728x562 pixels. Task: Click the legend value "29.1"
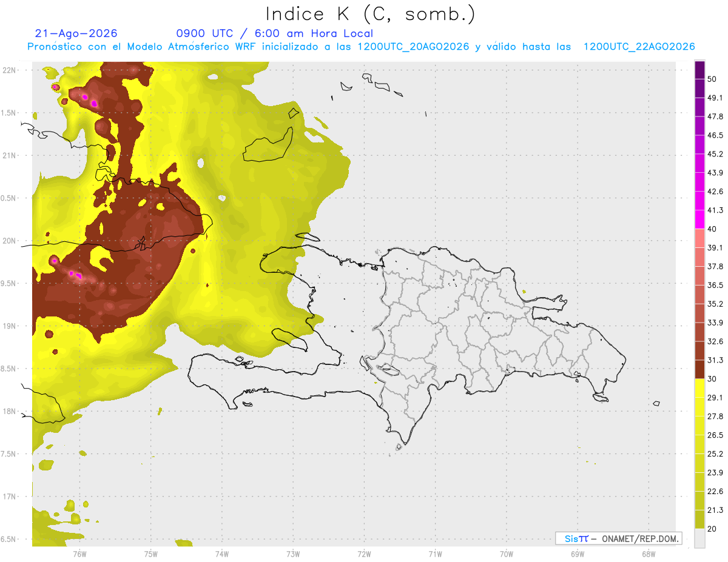pos(715,398)
